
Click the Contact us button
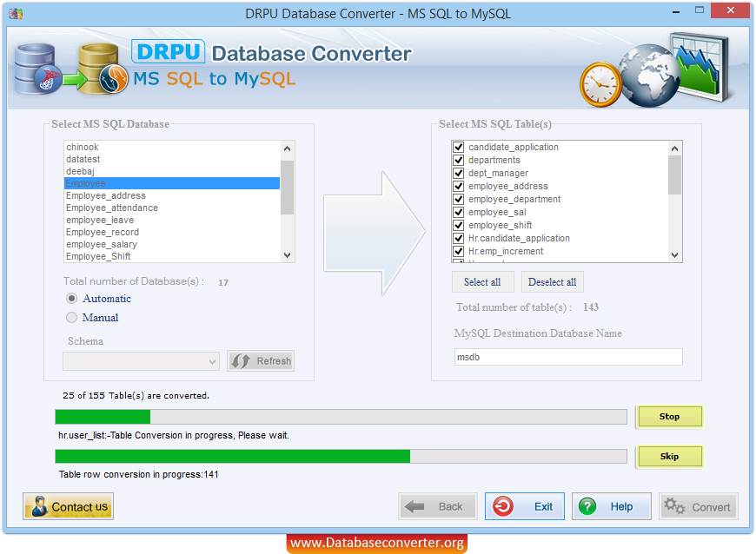68,506
